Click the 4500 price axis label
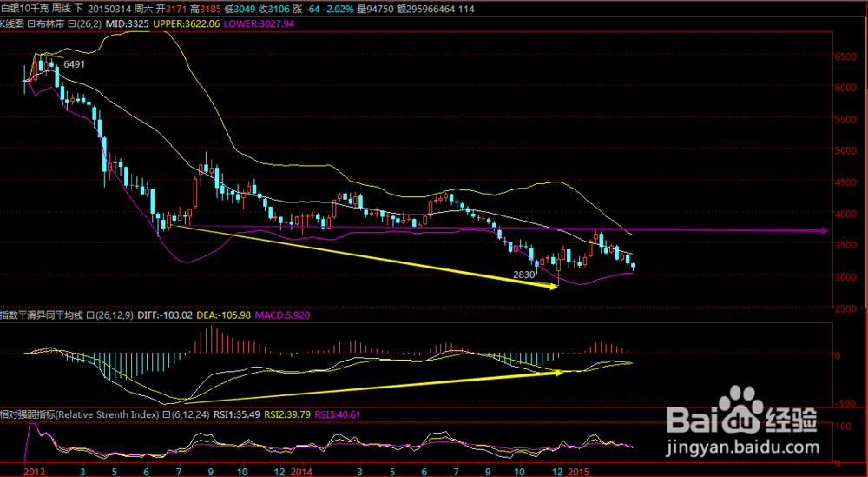Viewport: 868px width, 477px height. (x=846, y=182)
